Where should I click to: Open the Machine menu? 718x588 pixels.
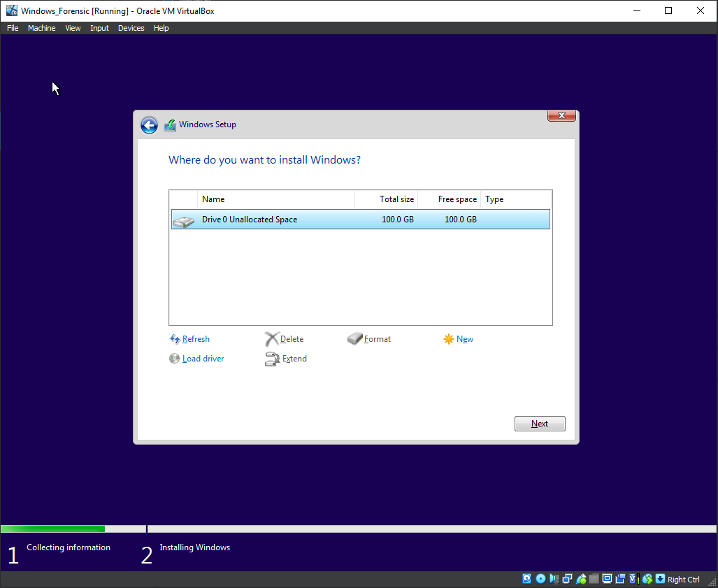41,28
